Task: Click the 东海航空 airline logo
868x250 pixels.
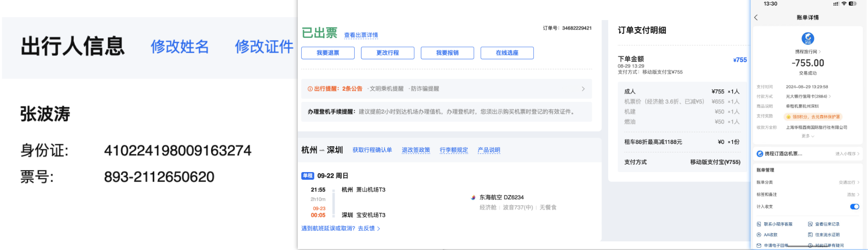Action: [473, 197]
